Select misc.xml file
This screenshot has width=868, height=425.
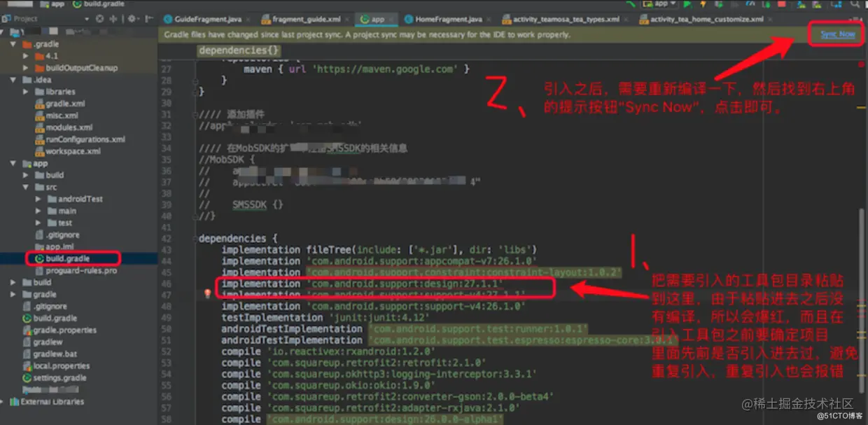pos(56,116)
